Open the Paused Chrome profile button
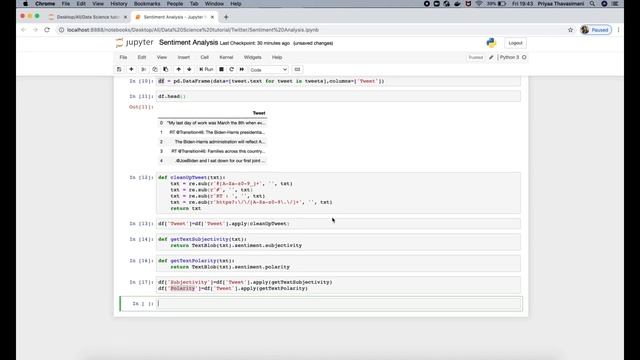This screenshot has width=640, height=360. pyautogui.click(x=596, y=30)
